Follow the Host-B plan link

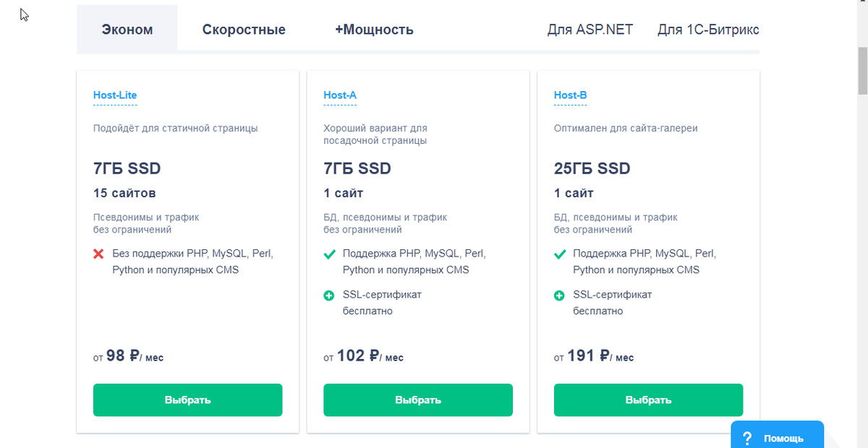tap(570, 95)
